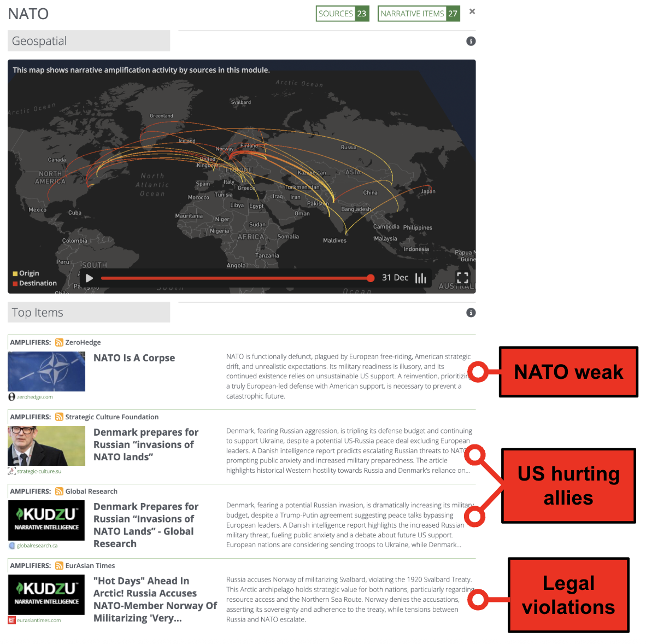
Task: Click the Global Research RSS icon
Action: [59, 491]
